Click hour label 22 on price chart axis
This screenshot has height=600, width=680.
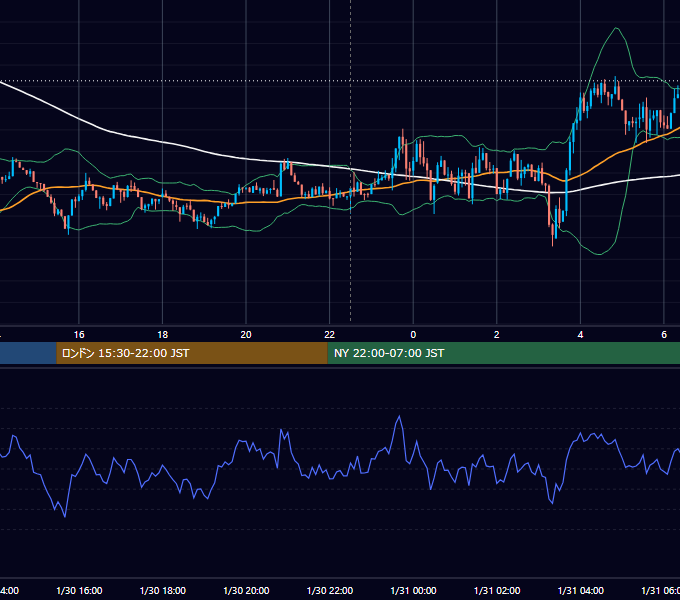330,334
